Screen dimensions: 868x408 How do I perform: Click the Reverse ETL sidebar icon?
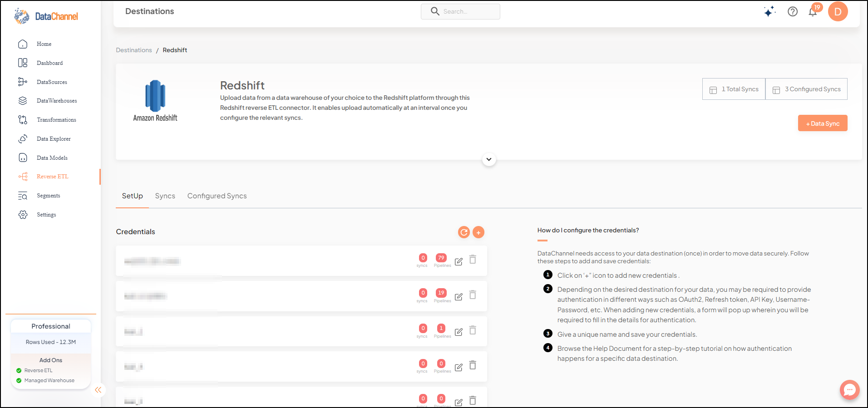[x=23, y=177]
